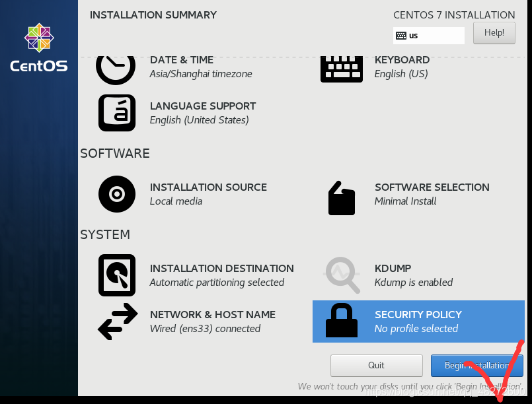Click Kdump is enabled text
The width and height of the screenshot is (532, 404).
414,283
